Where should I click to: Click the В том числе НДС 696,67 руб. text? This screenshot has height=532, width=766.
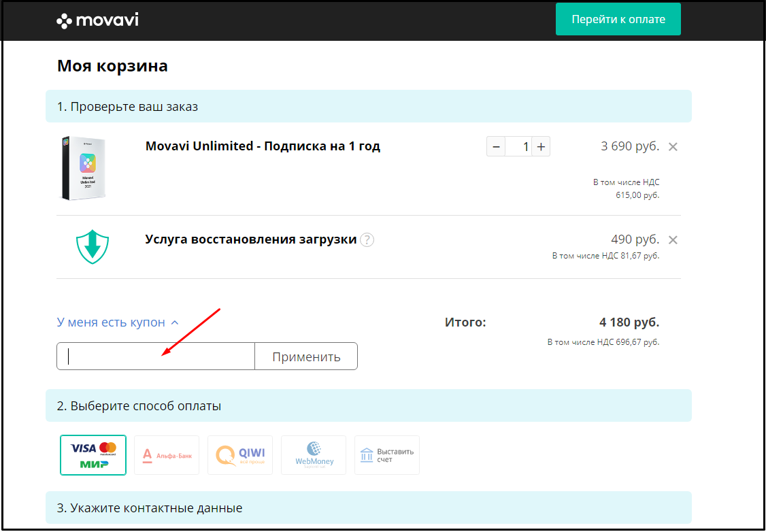click(603, 342)
